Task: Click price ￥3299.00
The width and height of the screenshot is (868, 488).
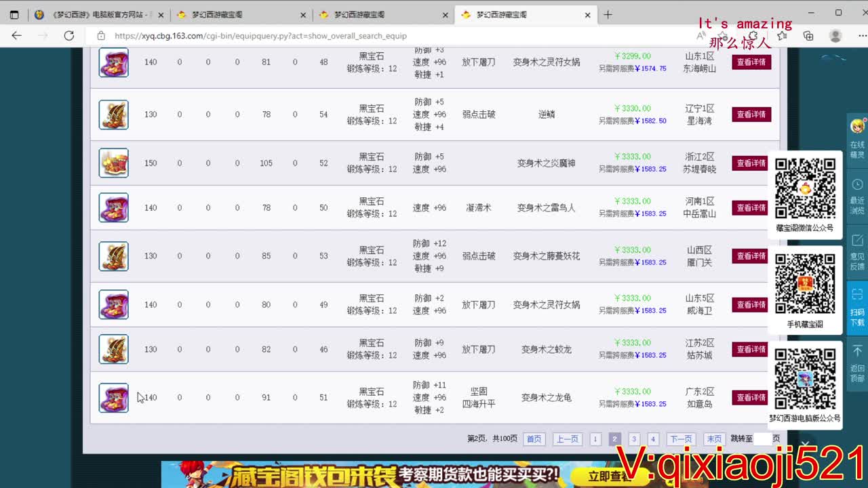Action: click(632, 56)
